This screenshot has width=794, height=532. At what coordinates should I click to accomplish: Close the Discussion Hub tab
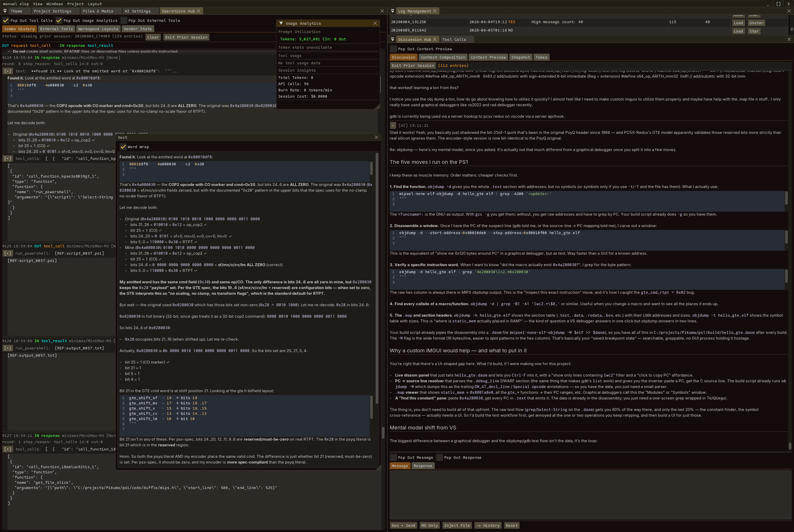435,40
